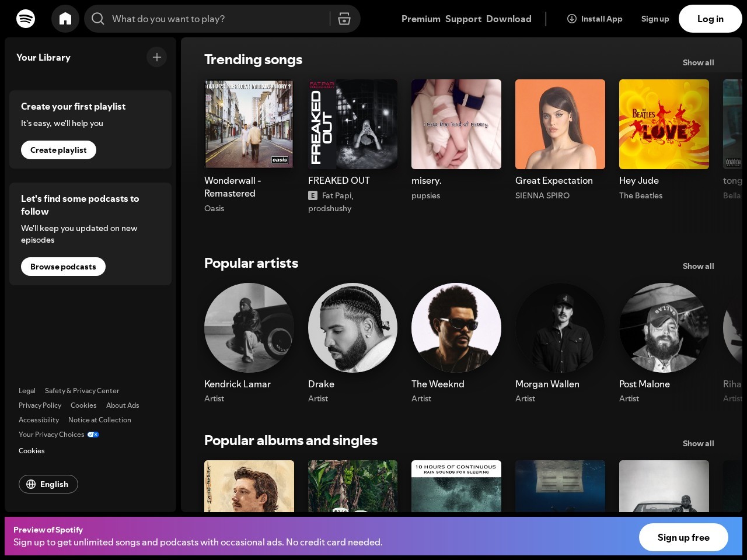
Task: Open About Ads footer link
Action: 123,405
